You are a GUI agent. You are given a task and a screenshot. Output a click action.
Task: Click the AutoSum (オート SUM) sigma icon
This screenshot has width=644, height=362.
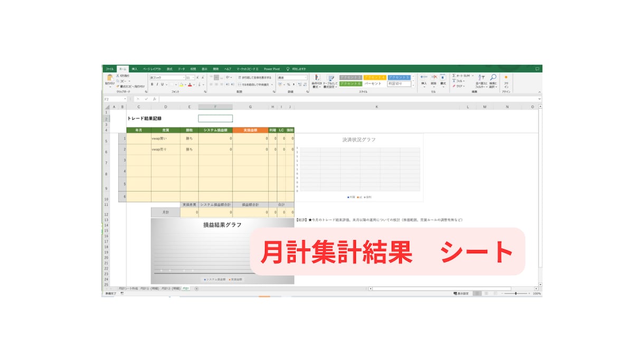tap(454, 75)
